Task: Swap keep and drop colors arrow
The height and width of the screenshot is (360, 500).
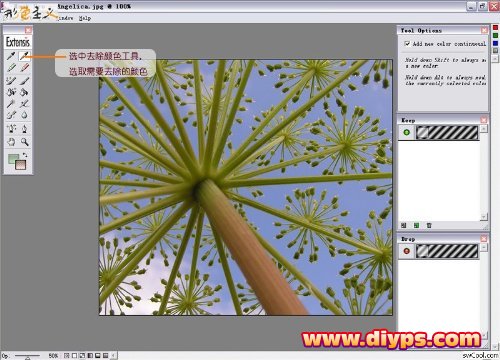Action: pyautogui.click(x=24, y=155)
